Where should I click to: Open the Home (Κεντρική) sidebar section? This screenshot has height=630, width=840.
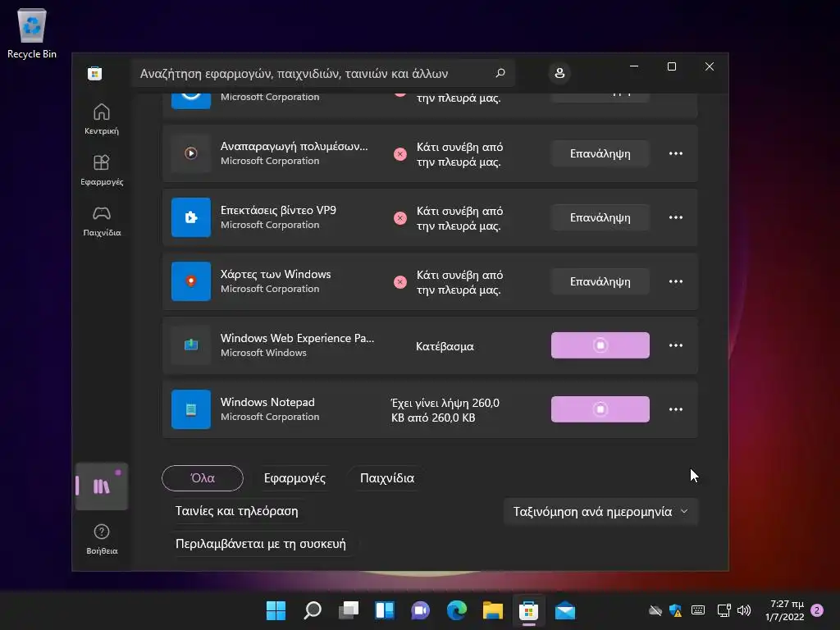click(101, 119)
